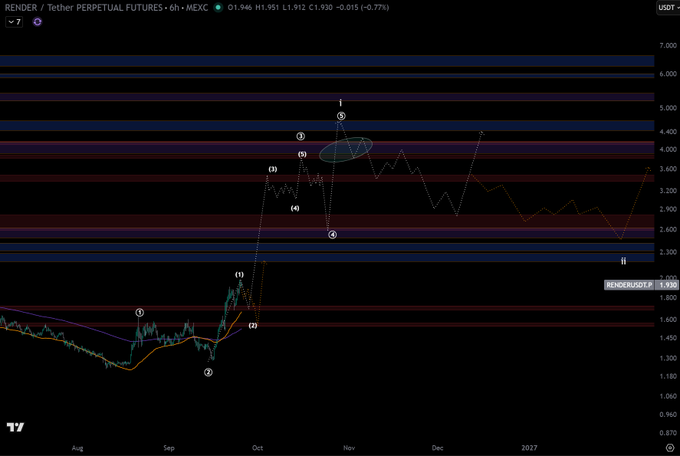Select the (5) subwave label

302,154
